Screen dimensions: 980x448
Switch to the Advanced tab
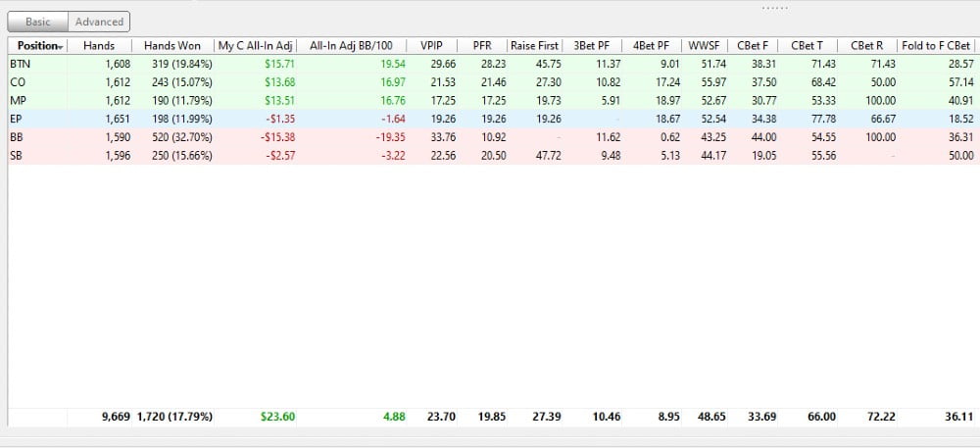point(99,22)
